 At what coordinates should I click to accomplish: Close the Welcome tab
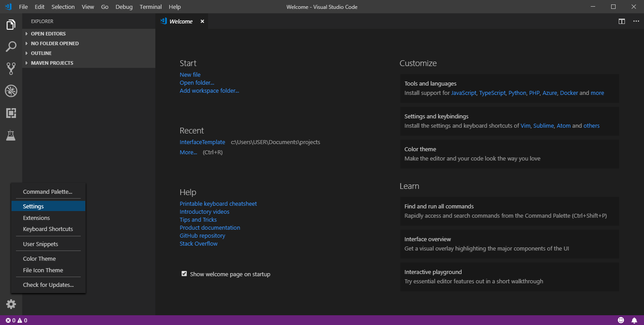coord(202,21)
